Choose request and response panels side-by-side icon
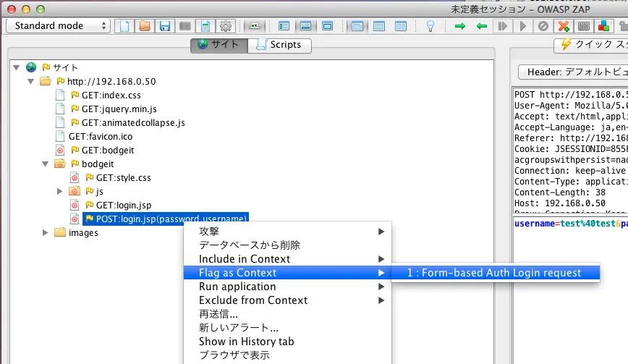 pos(401,26)
